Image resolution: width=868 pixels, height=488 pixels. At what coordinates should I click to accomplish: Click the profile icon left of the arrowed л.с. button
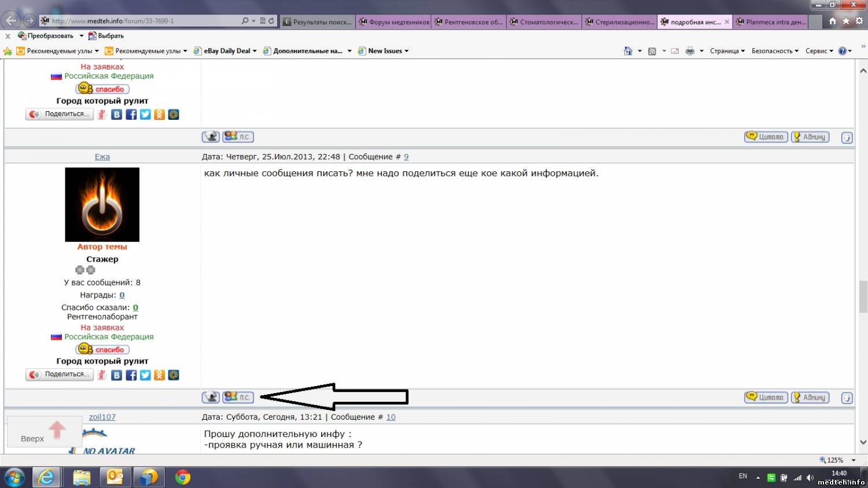(211, 397)
